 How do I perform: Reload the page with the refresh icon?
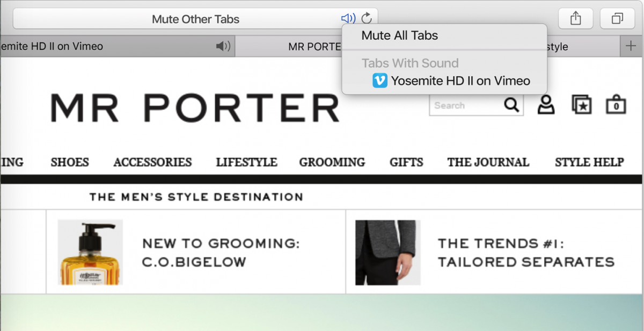(367, 18)
